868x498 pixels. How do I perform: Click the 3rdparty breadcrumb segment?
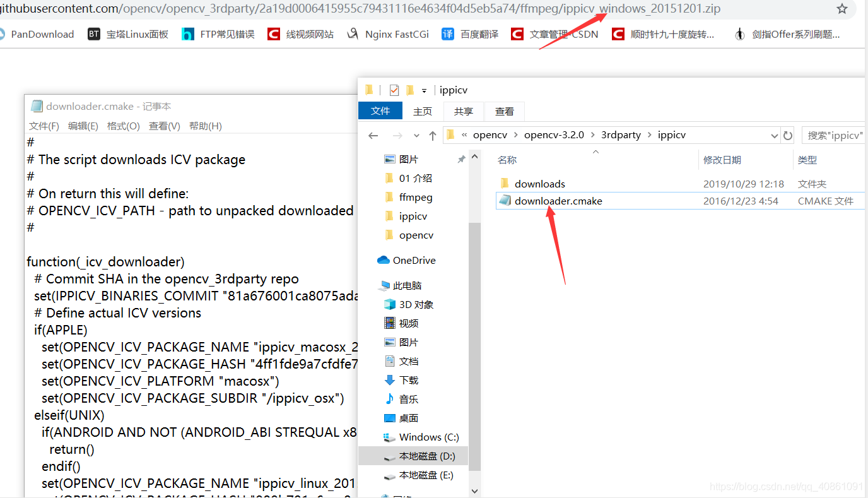(621, 135)
